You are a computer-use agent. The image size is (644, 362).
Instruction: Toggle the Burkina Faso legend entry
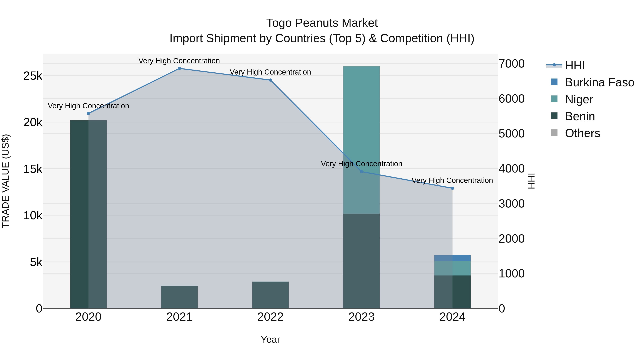coord(592,82)
